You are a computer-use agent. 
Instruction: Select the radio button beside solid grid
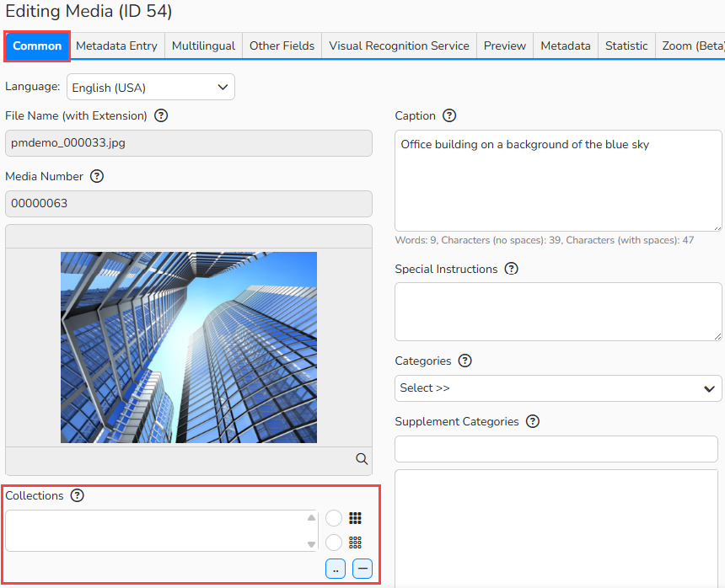click(x=334, y=518)
